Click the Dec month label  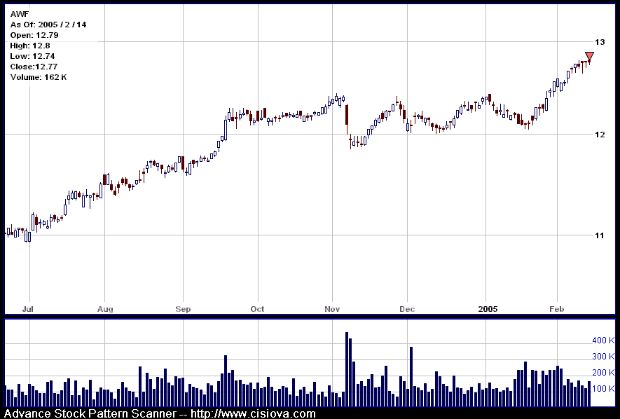pos(407,309)
